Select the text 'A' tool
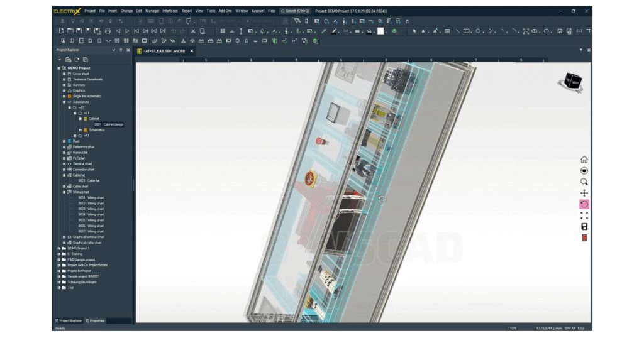The height and width of the screenshot is (338, 644). (423, 31)
